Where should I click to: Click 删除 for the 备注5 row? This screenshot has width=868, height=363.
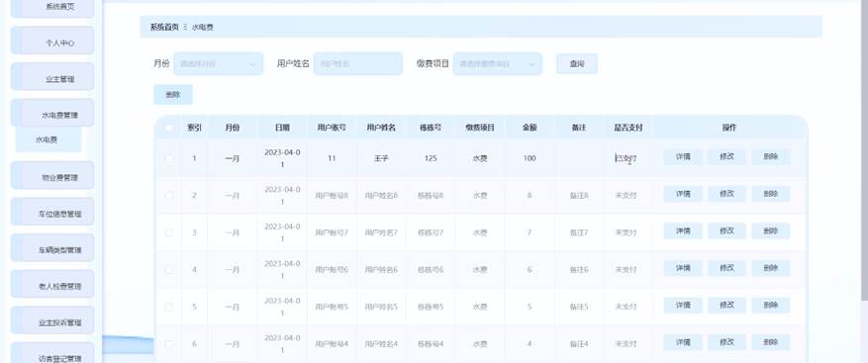click(771, 305)
